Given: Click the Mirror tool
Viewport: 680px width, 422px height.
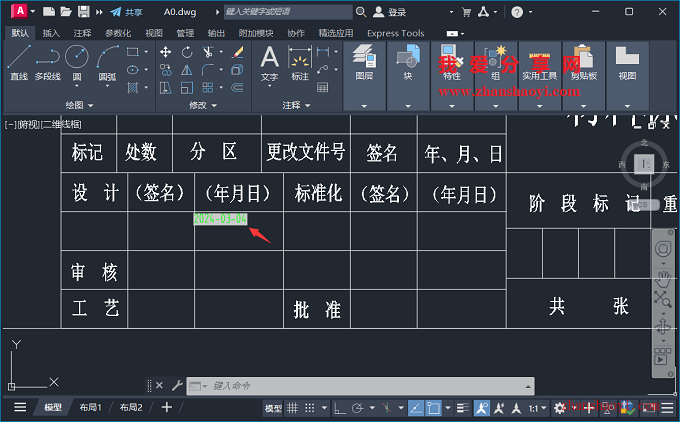Looking at the screenshot, I should (x=187, y=70).
